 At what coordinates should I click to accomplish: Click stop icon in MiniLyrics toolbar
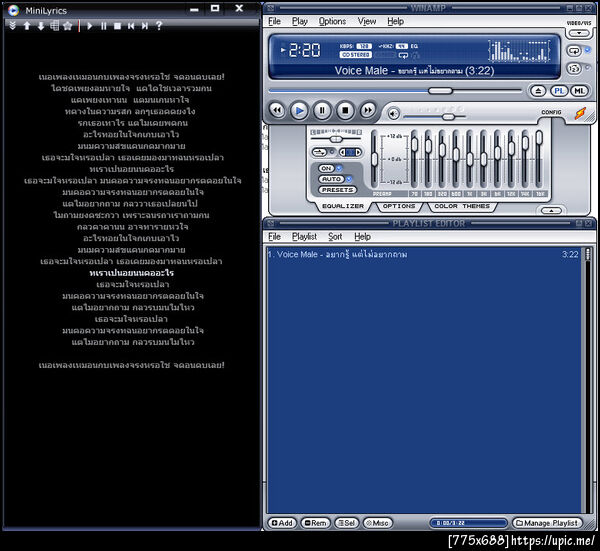[x=117, y=26]
